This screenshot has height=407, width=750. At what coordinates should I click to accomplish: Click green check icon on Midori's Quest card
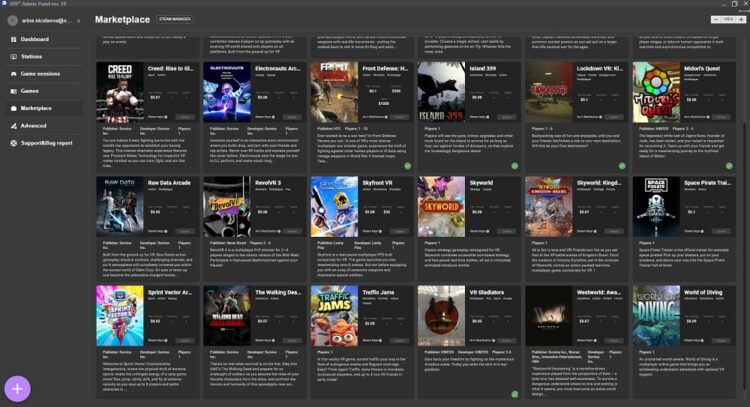[x=729, y=166]
